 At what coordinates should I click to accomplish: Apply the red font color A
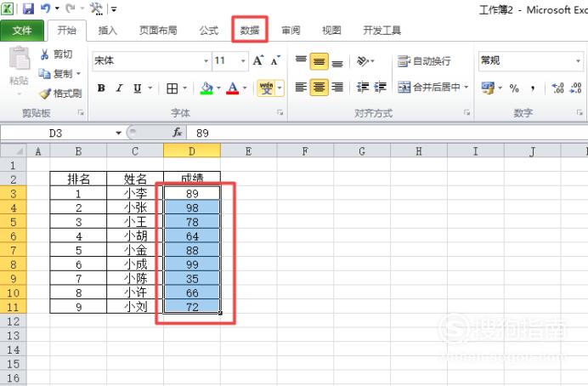pyautogui.click(x=233, y=88)
